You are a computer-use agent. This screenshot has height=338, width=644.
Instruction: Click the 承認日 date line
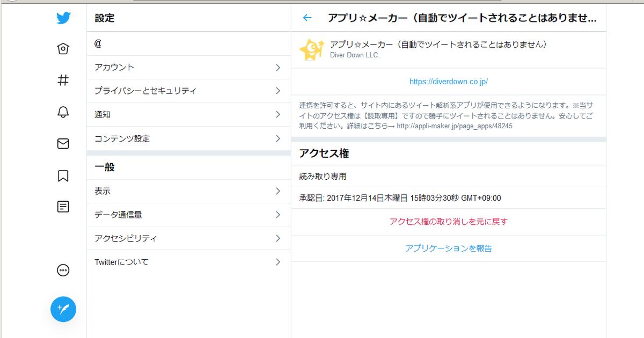coord(400,198)
